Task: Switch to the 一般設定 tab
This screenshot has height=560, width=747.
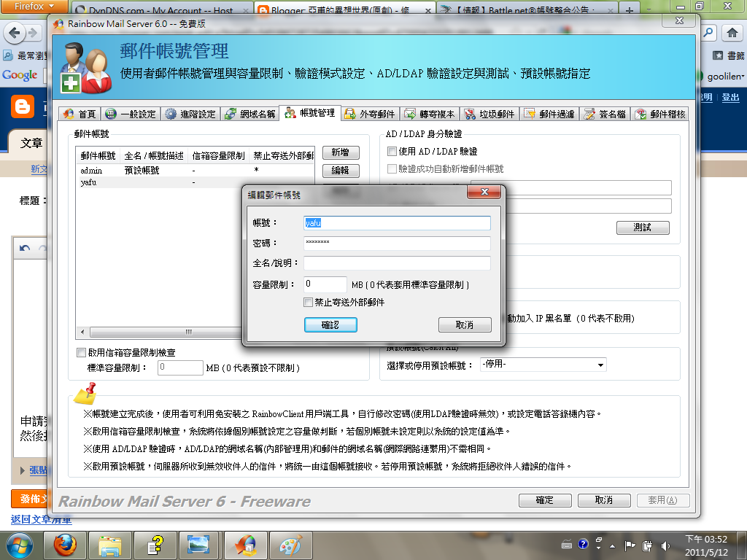Action: pos(131,114)
